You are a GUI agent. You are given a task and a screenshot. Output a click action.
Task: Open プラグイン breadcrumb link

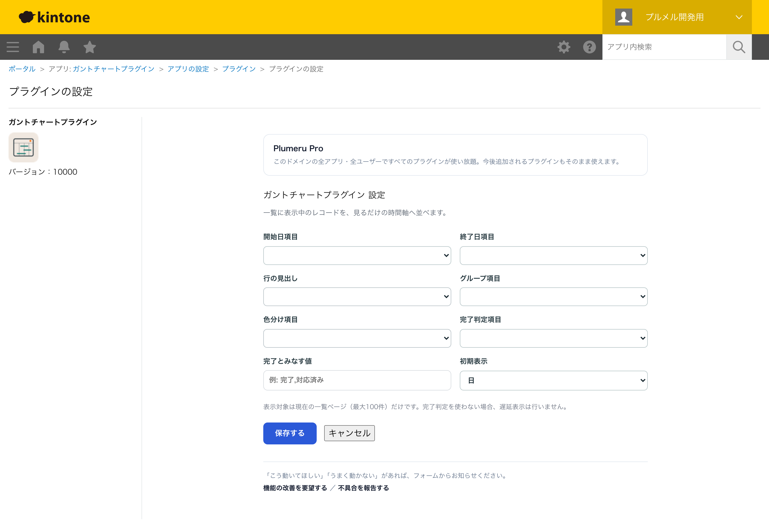tap(239, 69)
